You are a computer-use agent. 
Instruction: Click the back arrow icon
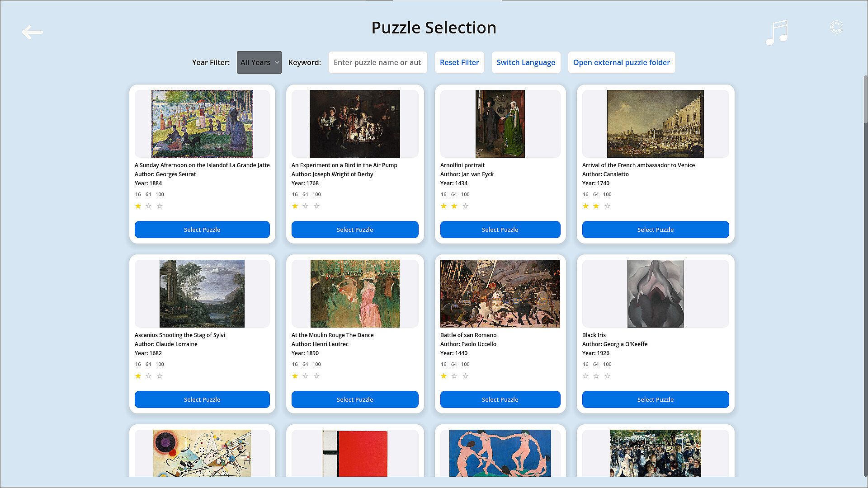[32, 32]
